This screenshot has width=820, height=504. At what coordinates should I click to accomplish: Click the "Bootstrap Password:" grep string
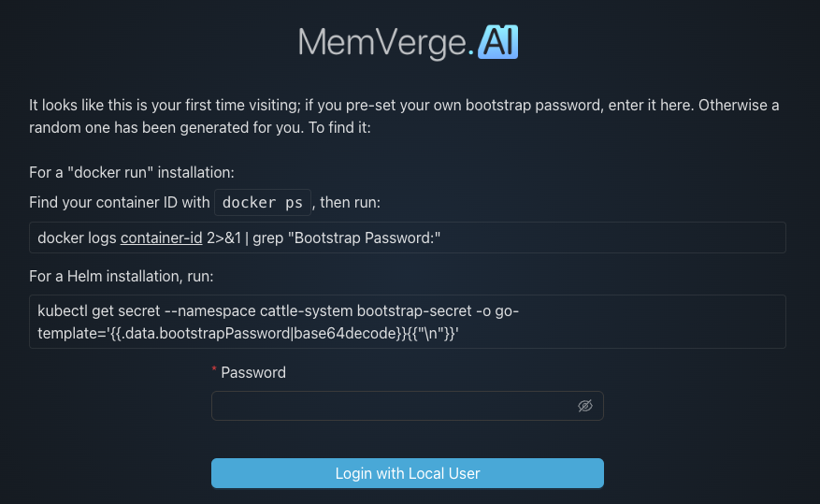coord(366,238)
